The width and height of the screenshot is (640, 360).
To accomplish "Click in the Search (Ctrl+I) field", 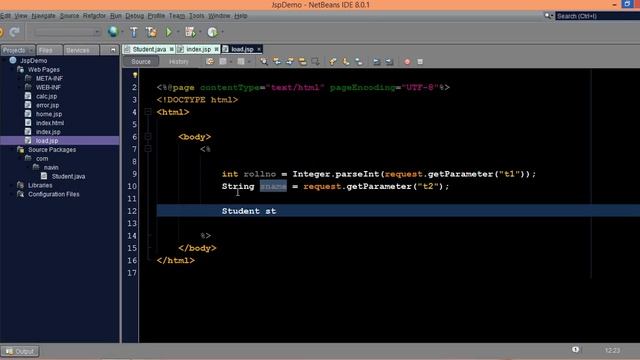I will [x=598, y=16].
